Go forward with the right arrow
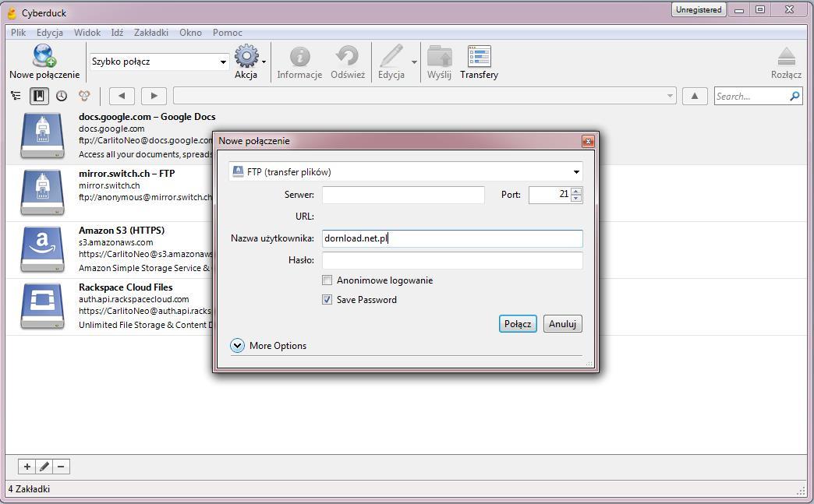Viewport: 814px width, 504px height. coord(154,96)
